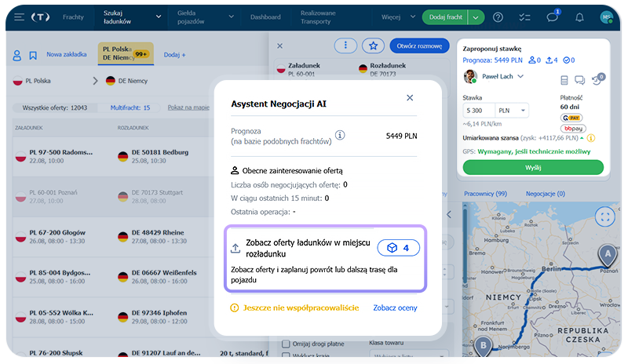628x364 pixels.
Task: Click info icon next to Umiarkowana szansa
Action: 591,138
